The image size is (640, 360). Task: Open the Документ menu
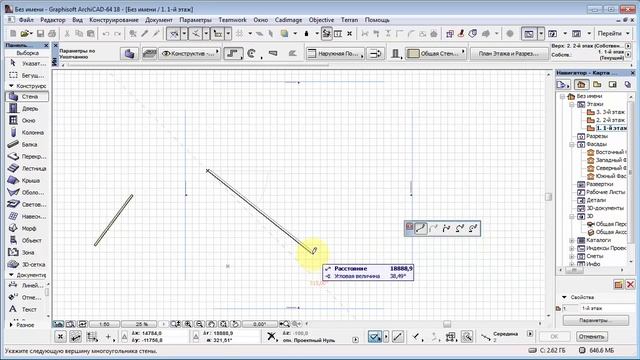click(x=158, y=20)
